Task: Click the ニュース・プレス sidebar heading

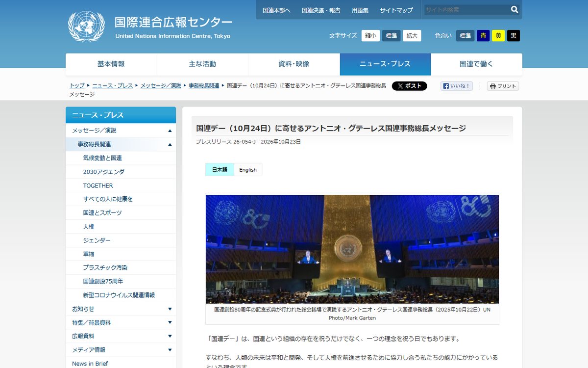Action: point(121,115)
